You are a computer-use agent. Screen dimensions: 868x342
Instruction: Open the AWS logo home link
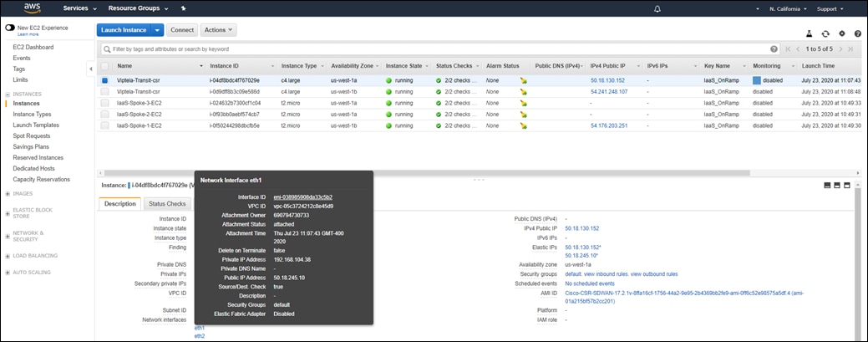click(x=31, y=8)
